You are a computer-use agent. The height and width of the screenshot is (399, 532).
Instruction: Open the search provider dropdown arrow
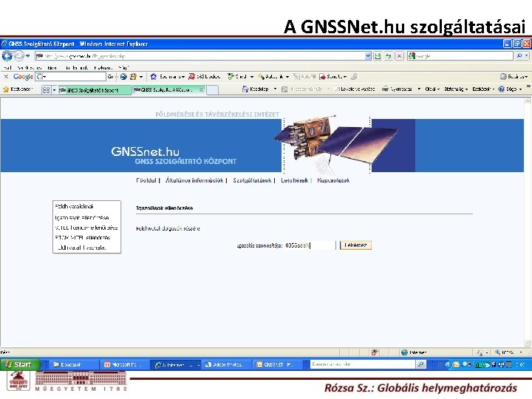click(x=527, y=55)
